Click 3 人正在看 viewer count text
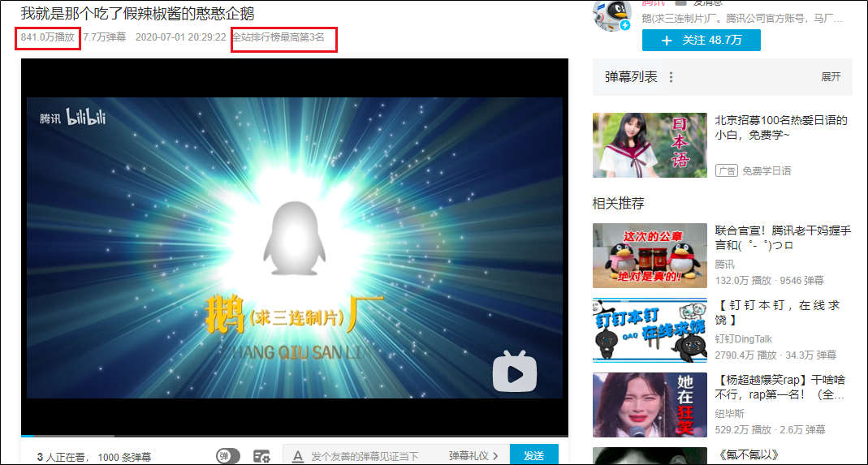The width and height of the screenshot is (868, 465). click(63, 457)
